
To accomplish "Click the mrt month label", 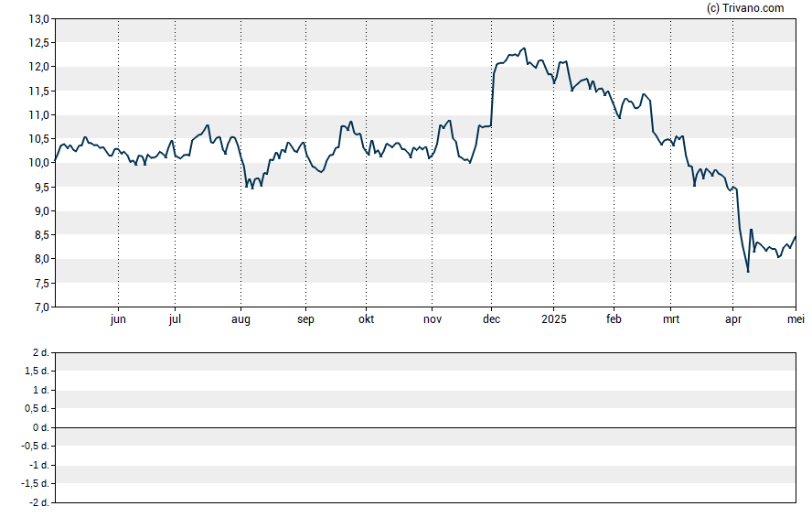I will (x=671, y=319).
